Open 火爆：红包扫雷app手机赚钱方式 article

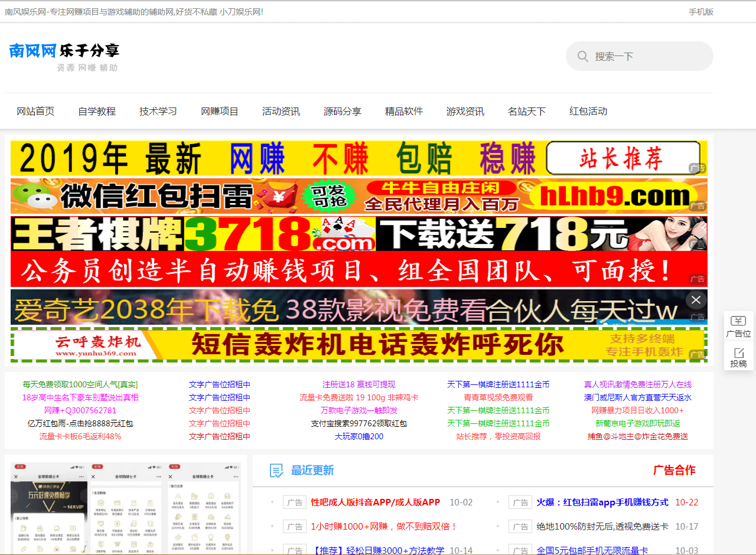coord(602,502)
